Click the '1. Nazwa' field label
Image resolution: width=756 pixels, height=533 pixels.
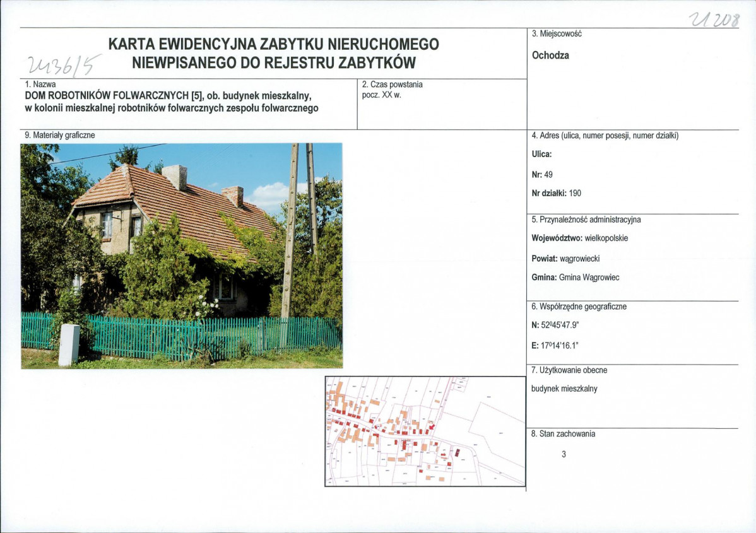click(x=40, y=85)
